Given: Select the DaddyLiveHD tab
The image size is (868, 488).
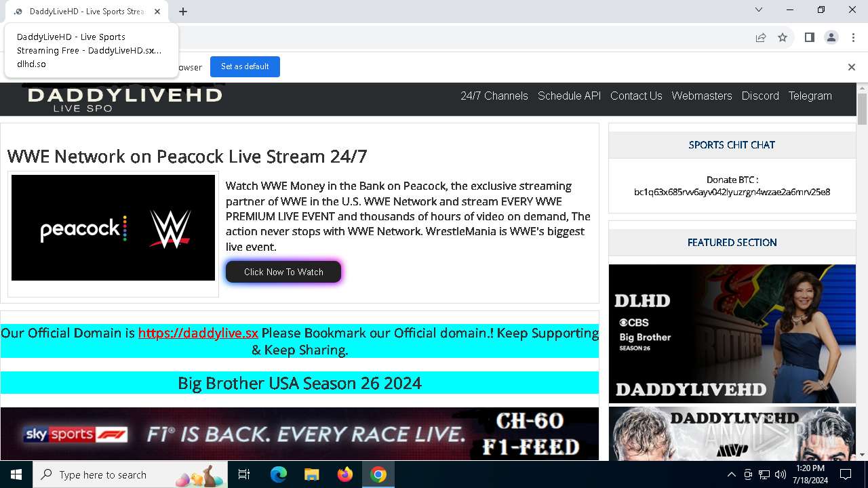Looking at the screenshot, I should coord(87,12).
